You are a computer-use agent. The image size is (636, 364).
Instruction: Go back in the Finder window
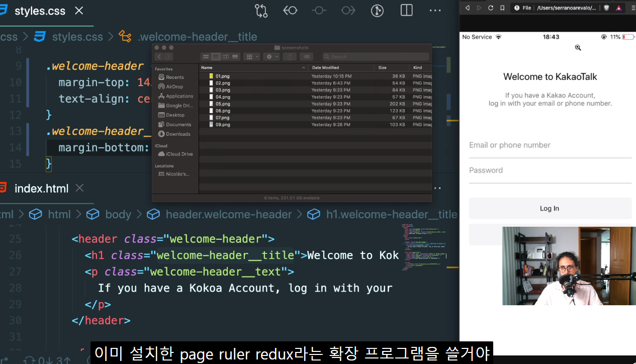tap(159, 57)
